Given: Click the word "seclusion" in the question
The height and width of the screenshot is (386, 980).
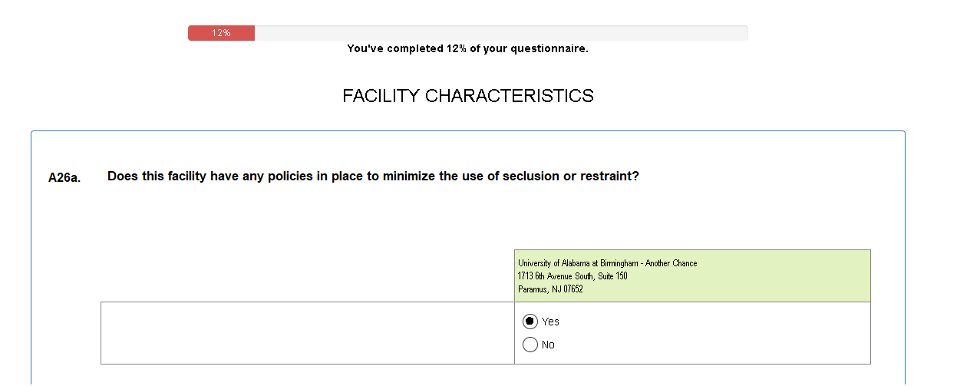Looking at the screenshot, I should coord(531,177).
